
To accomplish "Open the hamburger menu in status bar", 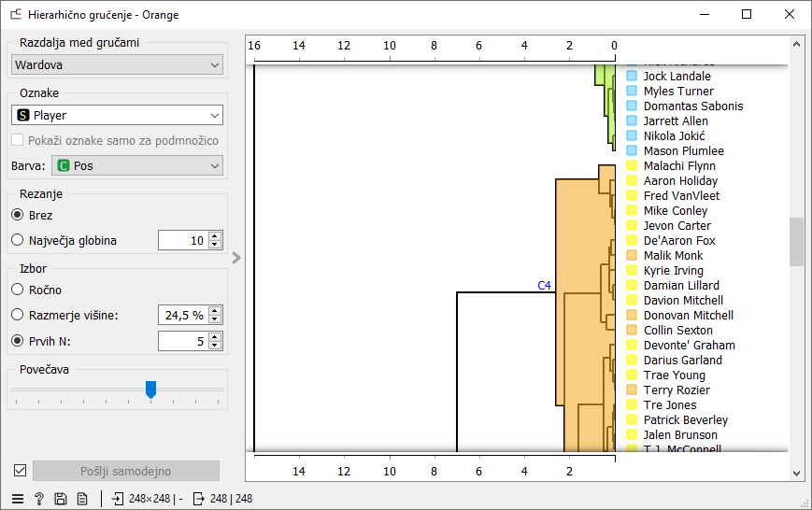I will pos(18,499).
